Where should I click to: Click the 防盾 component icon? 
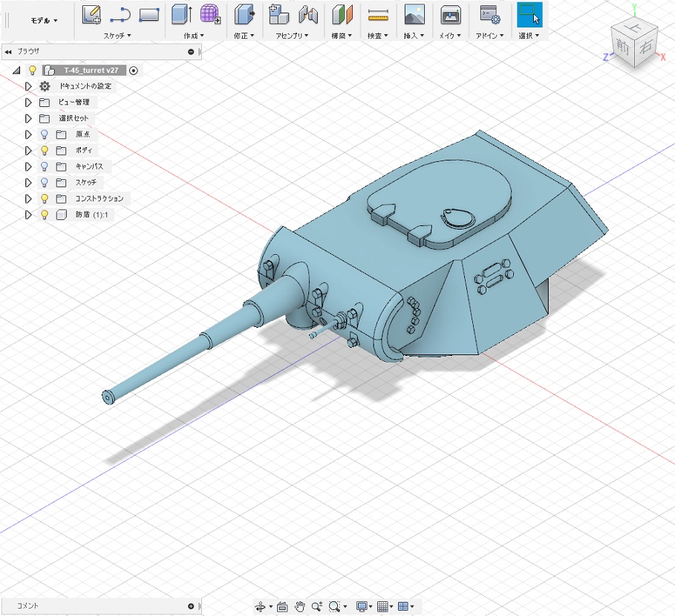pyautogui.click(x=61, y=215)
